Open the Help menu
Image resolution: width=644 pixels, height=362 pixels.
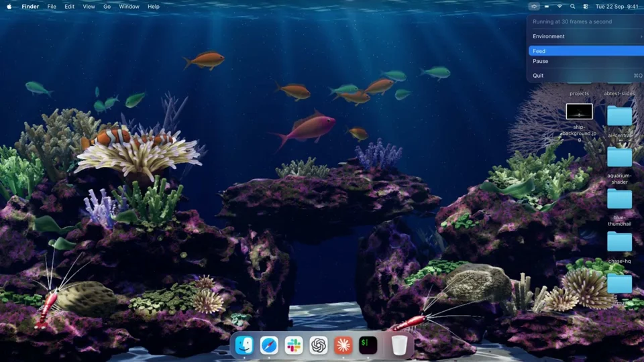[x=153, y=7]
